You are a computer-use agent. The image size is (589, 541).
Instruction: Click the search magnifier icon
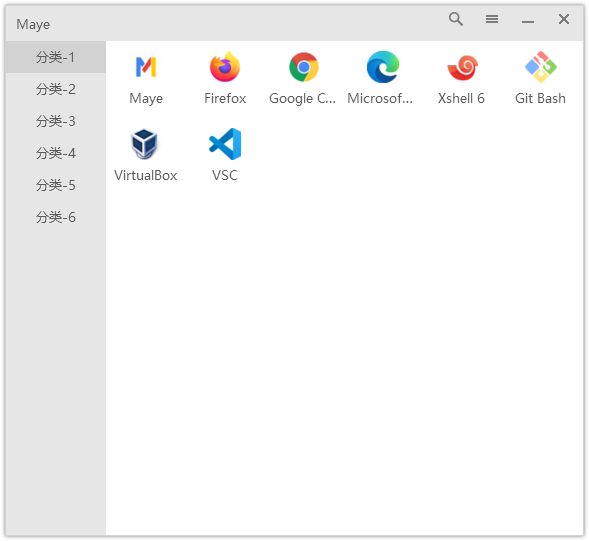tap(456, 19)
